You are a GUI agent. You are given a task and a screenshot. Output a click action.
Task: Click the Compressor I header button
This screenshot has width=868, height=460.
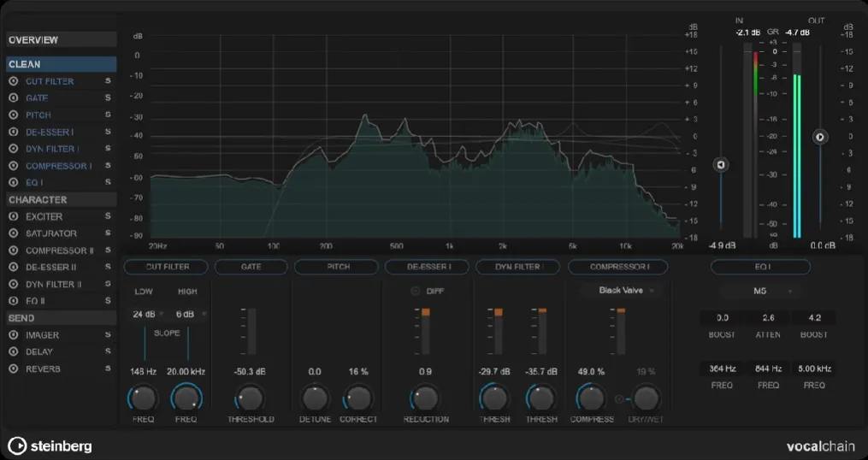(x=617, y=267)
